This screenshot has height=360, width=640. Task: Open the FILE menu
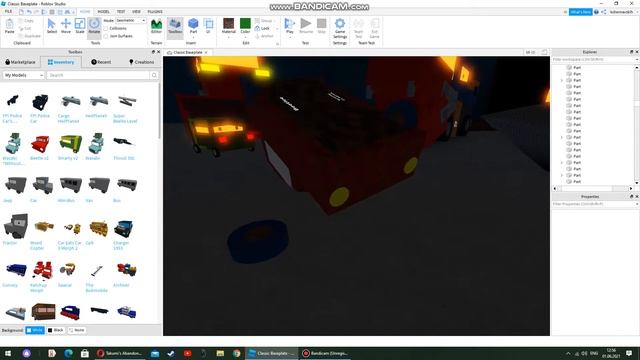tap(8, 11)
